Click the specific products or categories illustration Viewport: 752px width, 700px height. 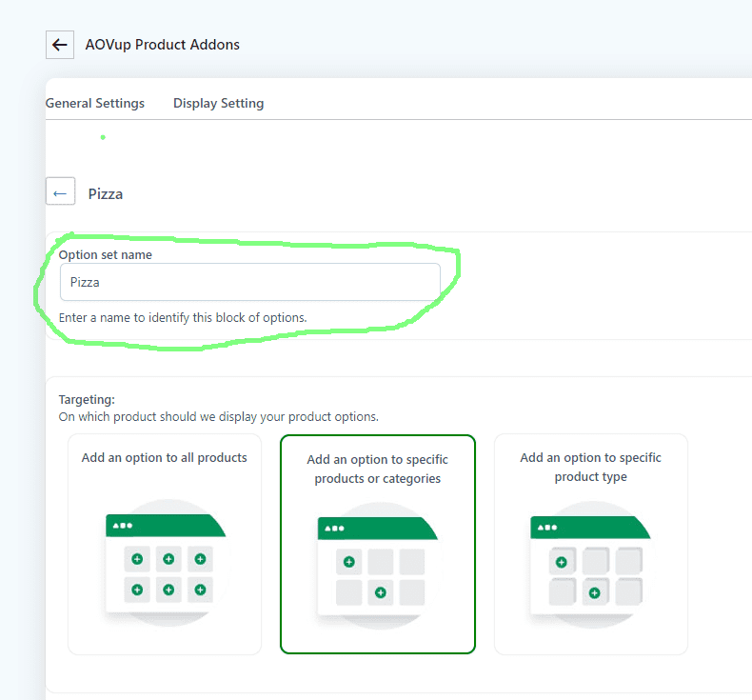(378, 566)
